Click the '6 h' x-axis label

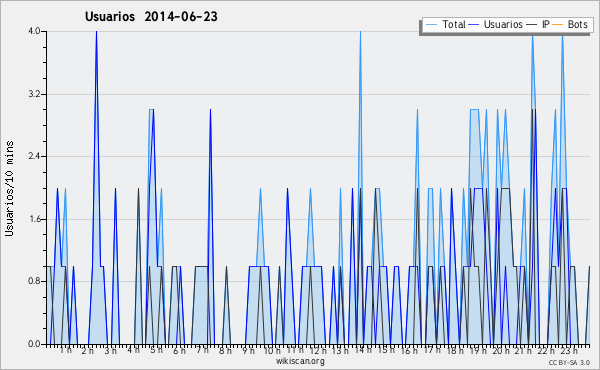[x=179, y=350]
